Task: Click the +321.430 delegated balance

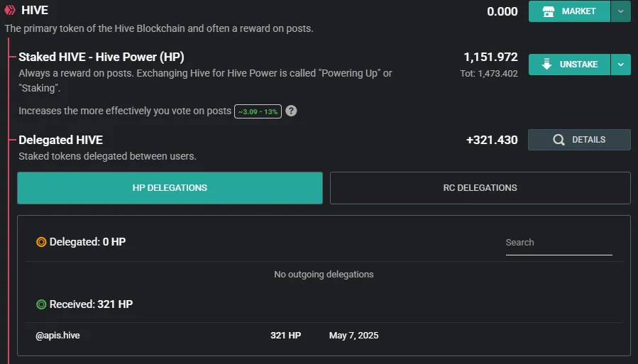Action: [x=492, y=140]
